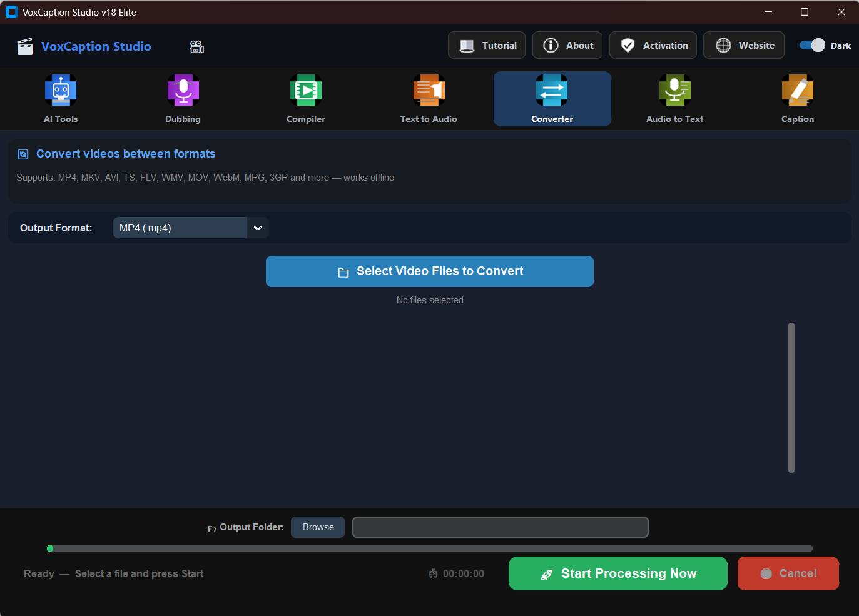
Task: Expand format list using chevron arrow
Action: (258, 228)
